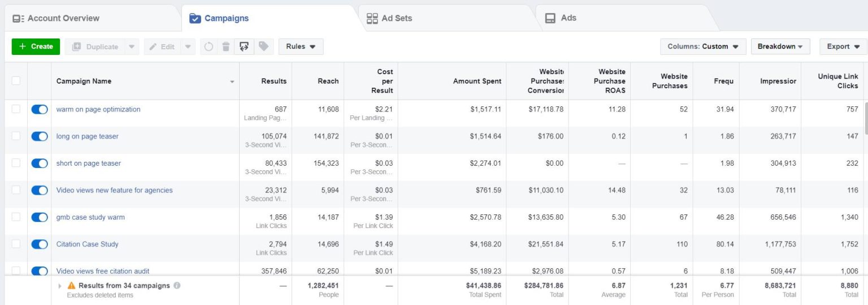
Task: Tick the checkbox for Citation Case Study row
Action: [16, 244]
